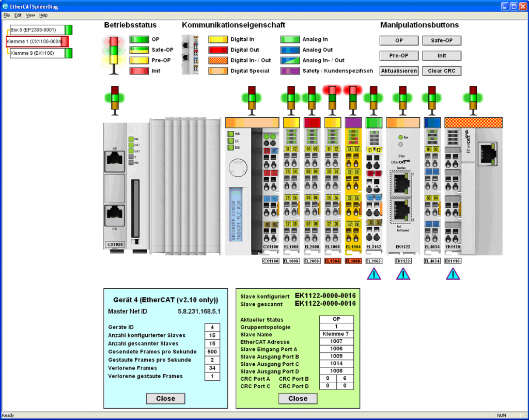Screen dimensions: 529x420
Task: Click the Betriebsstatus traffic light legend icon
Action: 113,53
